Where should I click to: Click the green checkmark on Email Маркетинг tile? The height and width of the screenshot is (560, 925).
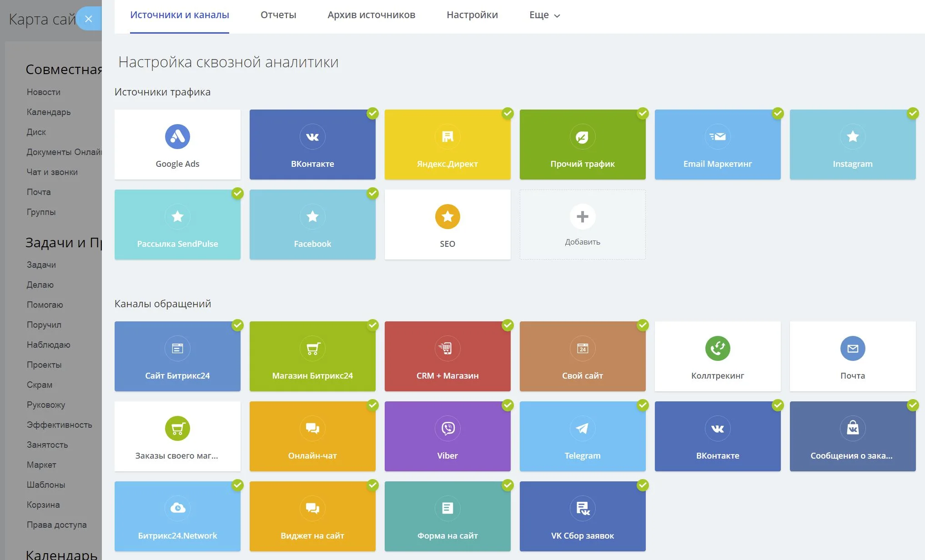point(778,113)
